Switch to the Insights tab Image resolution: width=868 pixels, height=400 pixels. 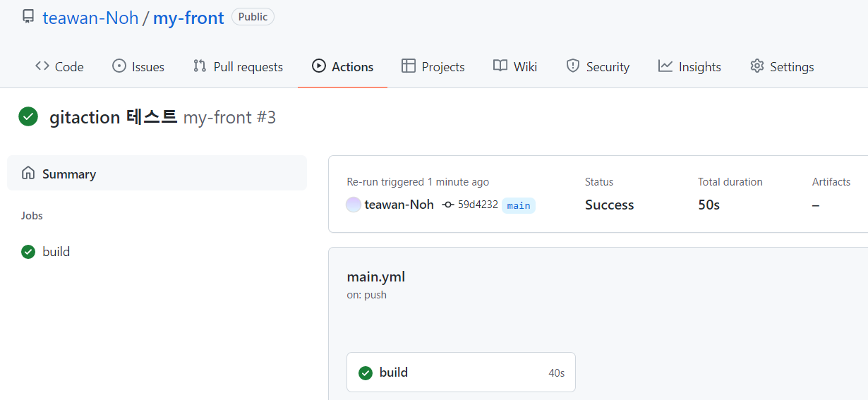pos(689,66)
